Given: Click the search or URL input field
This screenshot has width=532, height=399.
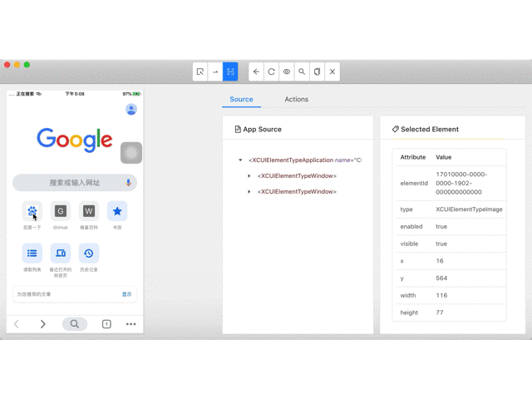Looking at the screenshot, I should pyautogui.click(x=75, y=183).
